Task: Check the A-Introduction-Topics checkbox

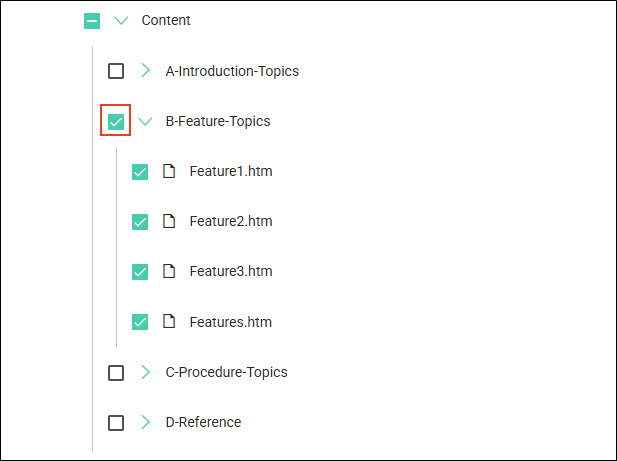Action: point(116,71)
